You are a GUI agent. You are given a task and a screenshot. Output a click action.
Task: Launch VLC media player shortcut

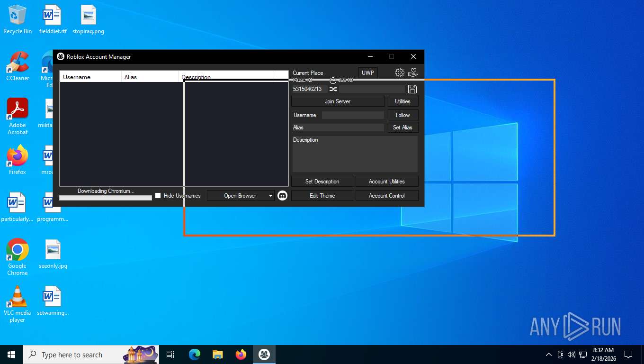[18, 304]
